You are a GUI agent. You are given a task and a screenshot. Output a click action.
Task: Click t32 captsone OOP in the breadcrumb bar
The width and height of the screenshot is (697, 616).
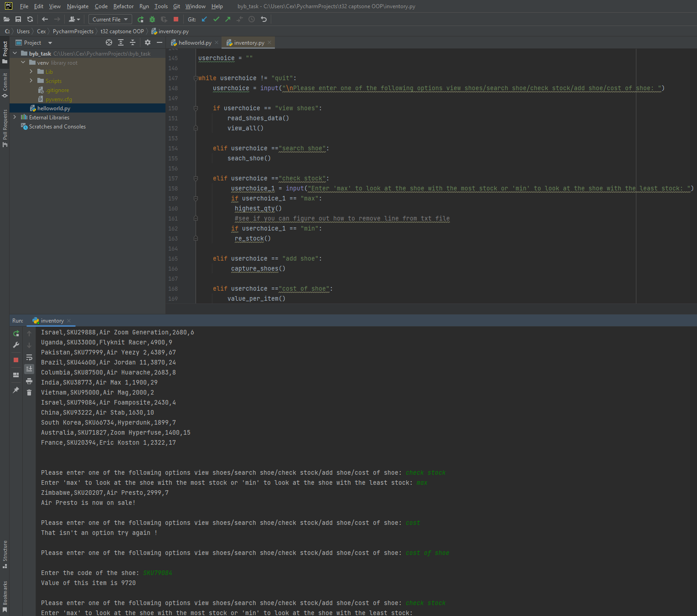pyautogui.click(x=122, y=31)
